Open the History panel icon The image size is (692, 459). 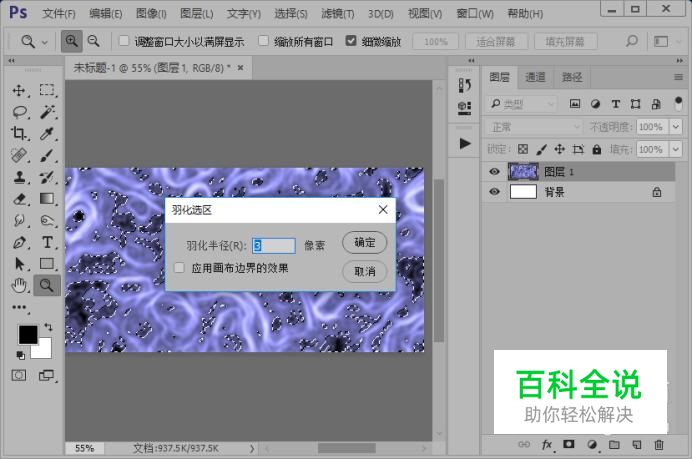pos(464,85)
